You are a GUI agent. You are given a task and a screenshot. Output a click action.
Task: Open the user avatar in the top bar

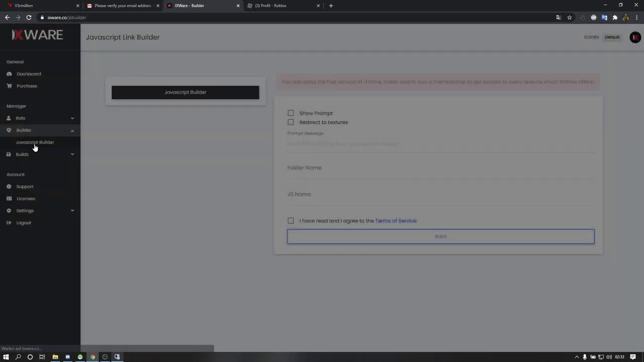635,37
